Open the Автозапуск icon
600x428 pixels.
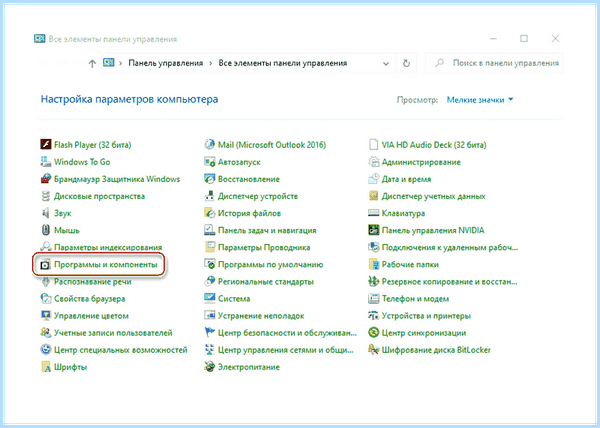209,162
